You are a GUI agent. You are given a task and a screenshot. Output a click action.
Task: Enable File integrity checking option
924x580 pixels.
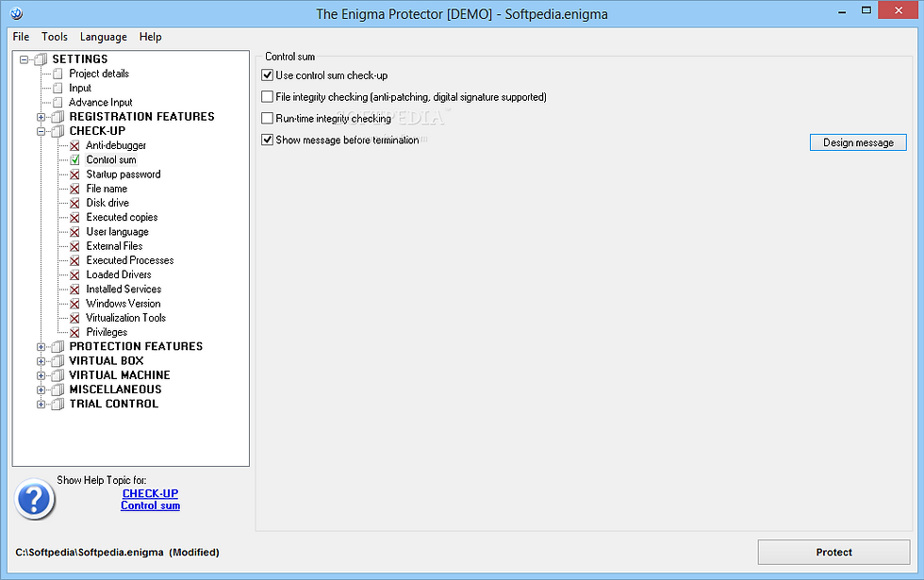click(268, 96)
